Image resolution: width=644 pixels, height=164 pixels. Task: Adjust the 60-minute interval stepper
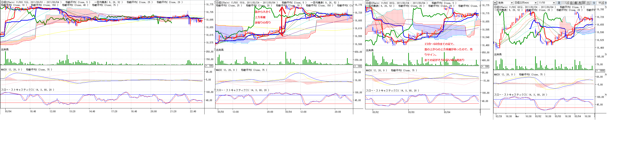[x=603, y=3]
